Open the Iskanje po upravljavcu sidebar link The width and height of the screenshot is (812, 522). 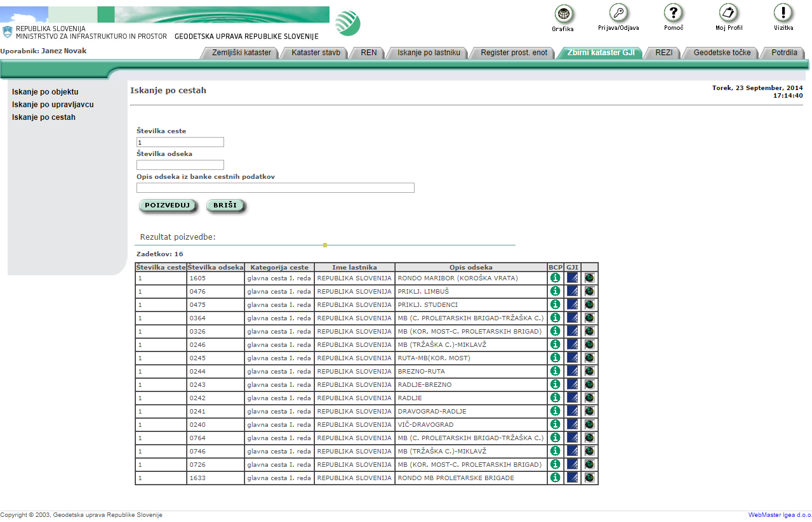53,105
